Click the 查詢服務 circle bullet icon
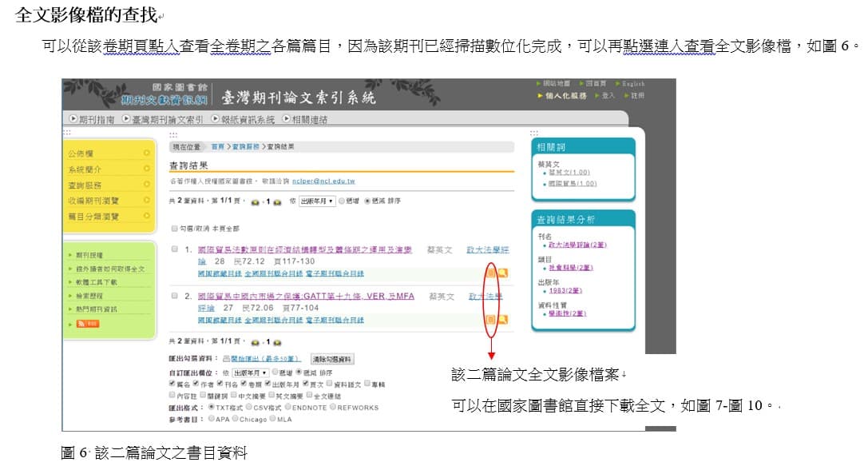 click(x=147, y=184)
